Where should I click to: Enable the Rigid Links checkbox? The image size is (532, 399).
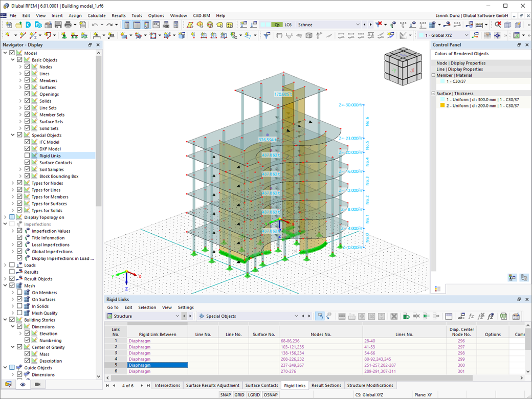point(27,156)
